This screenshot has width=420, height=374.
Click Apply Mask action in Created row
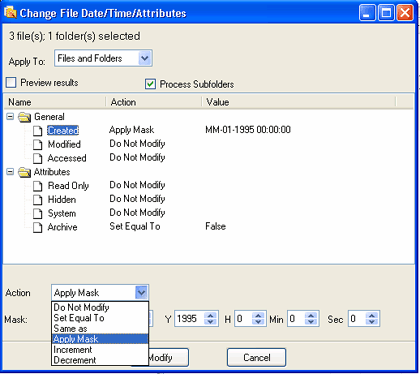pyautogui.click(x=132, y=130)
